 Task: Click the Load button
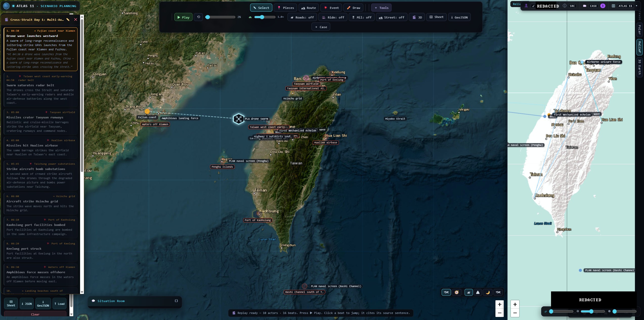click(x=59, y=304)
